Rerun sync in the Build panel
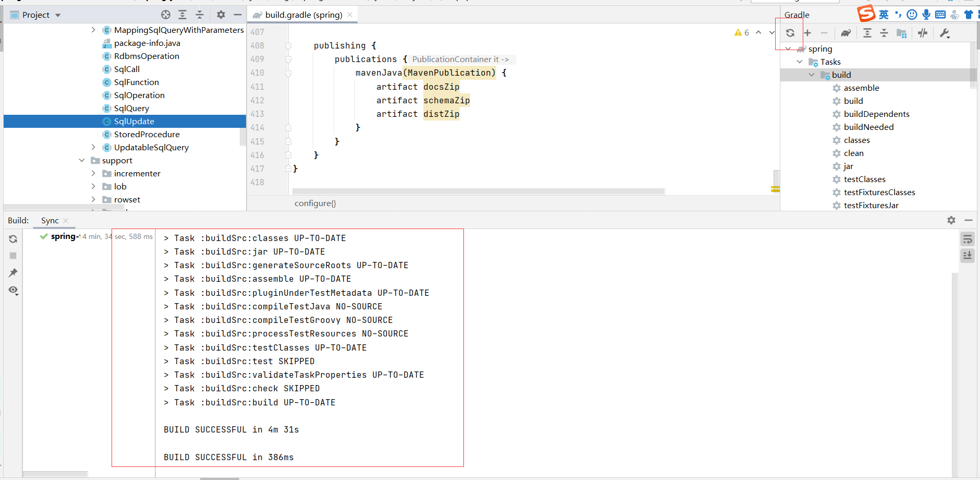The width and height of the screenshot is (980, 480). click(x=13, y=239)
